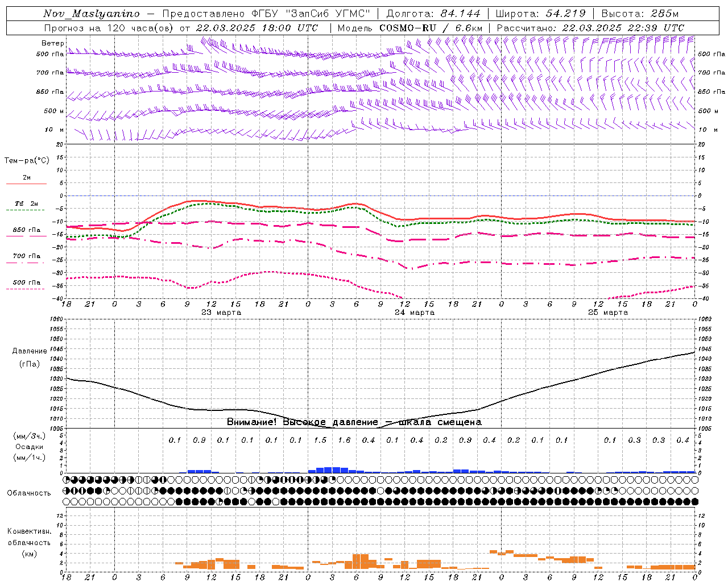Click the 23 марта date label
This screenshot has height=582, width=728.
click(x=221, y=313)
